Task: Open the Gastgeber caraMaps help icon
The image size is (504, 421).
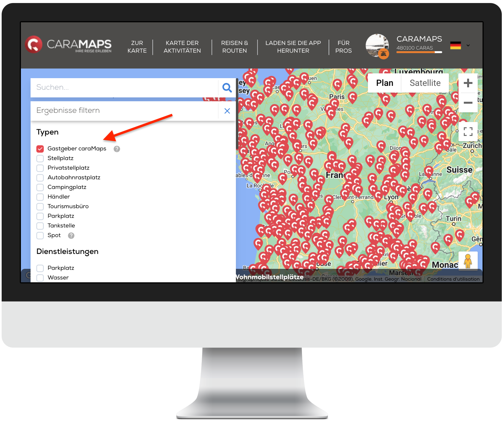Action: tap(117, 149)
